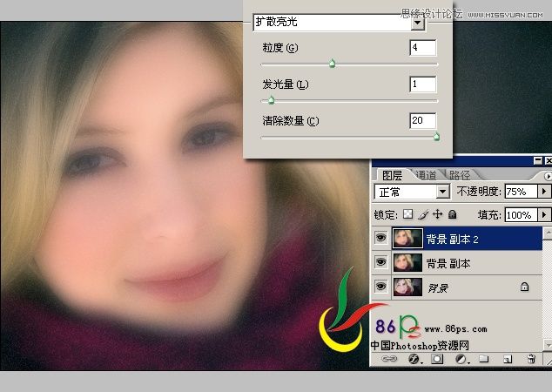Open the add layer style icon
This screenshot has height=392, width=552.
(414, 359)
